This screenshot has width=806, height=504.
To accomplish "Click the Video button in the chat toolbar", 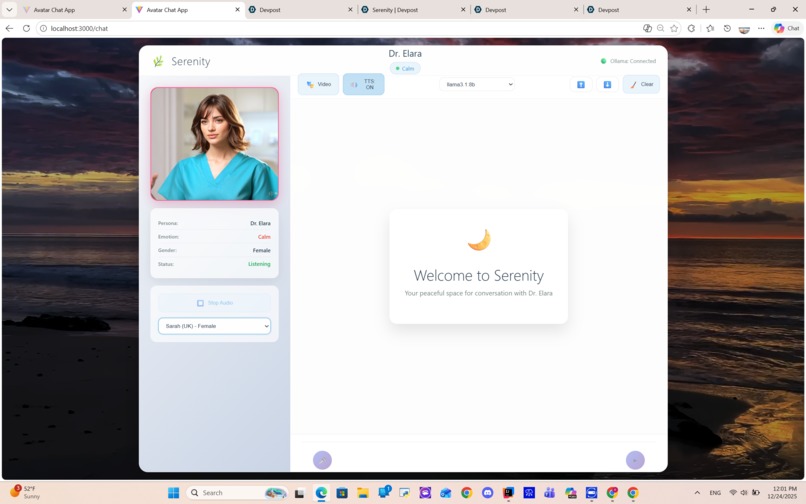I will click(319, 84).
